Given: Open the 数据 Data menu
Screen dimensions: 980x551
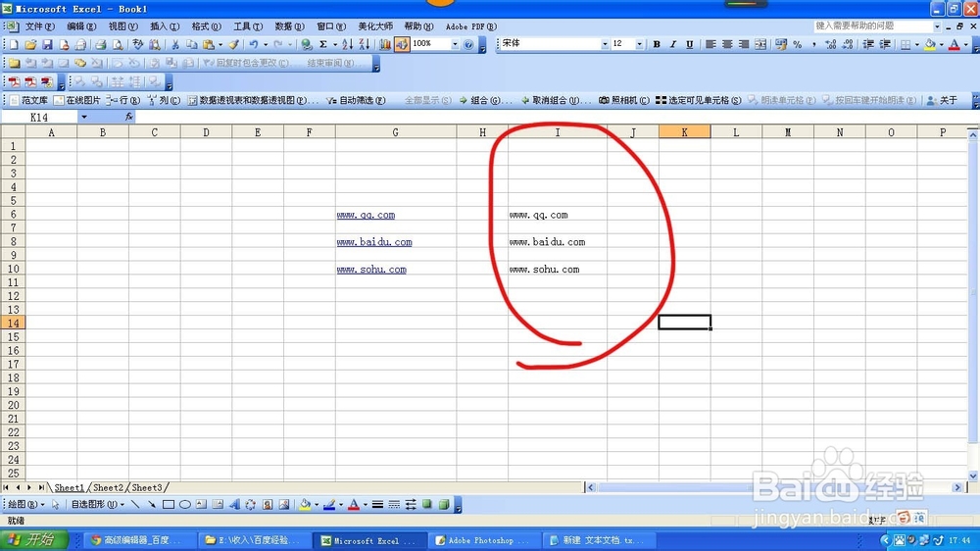Looking at the screenshot, I should click(x=289, y=26).
